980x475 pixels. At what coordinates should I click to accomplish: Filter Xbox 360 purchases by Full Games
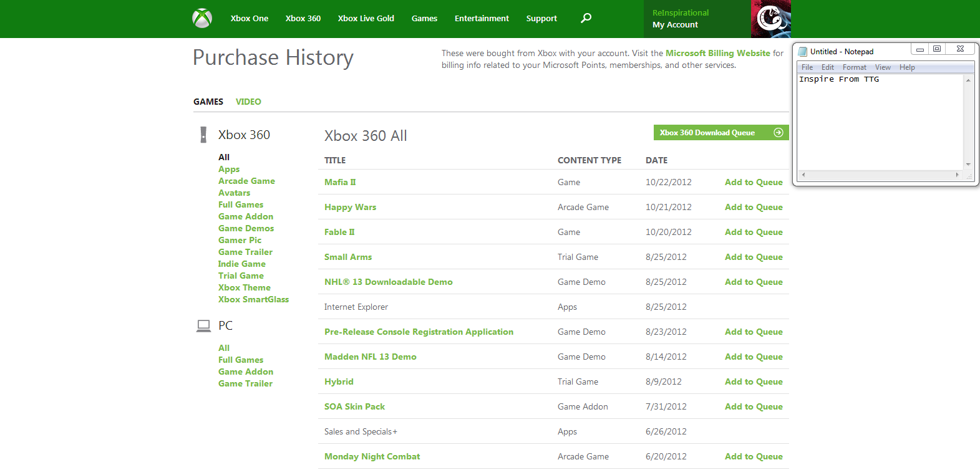pyautogui.click(x=241, y=204)
